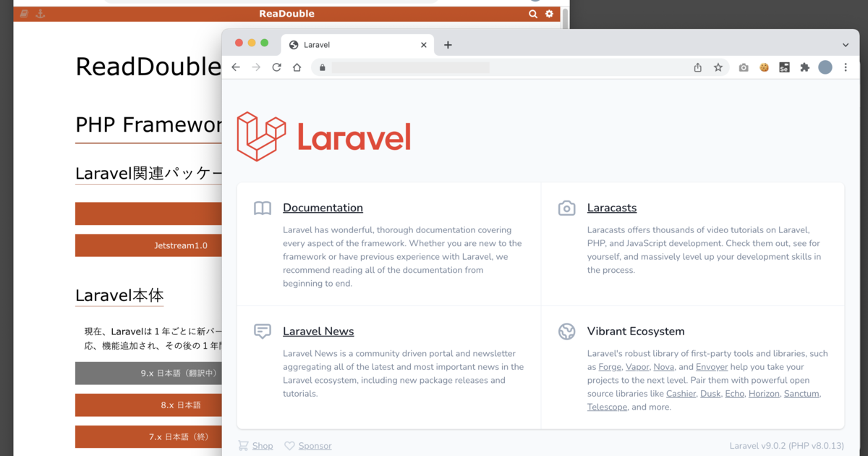
Task: Open the Cashier library link
Action: click(681, 394)
